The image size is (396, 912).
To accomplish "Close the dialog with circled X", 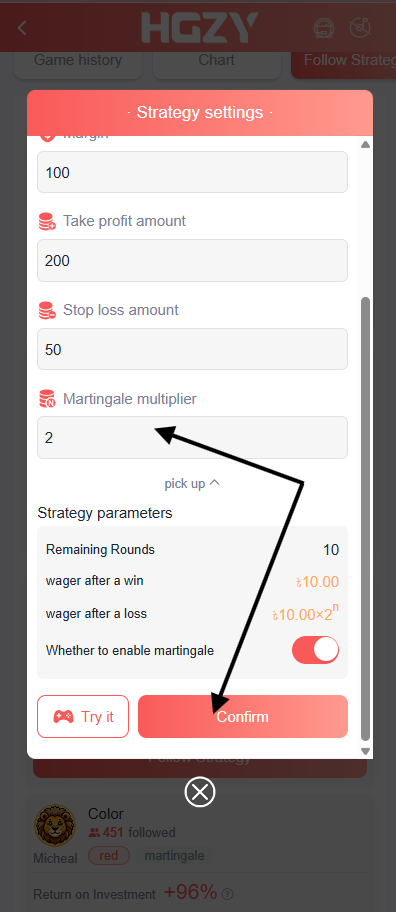I will 199,792.
